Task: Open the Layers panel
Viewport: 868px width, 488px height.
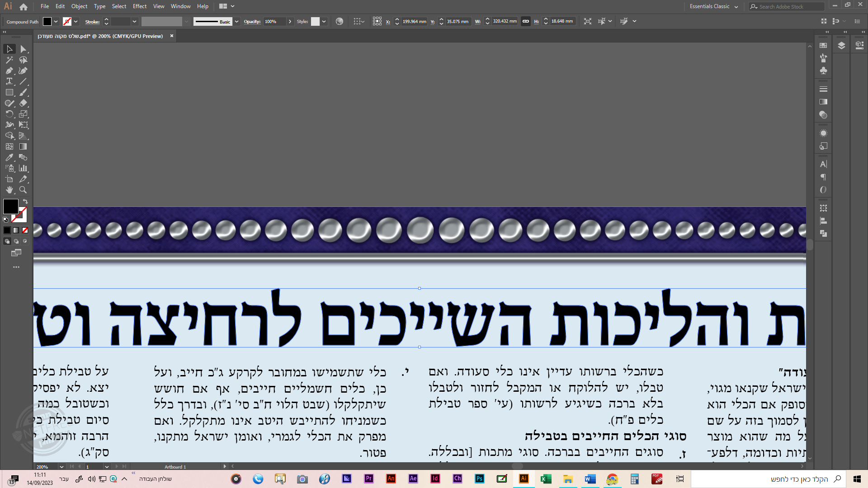Action: coord(841,45)
